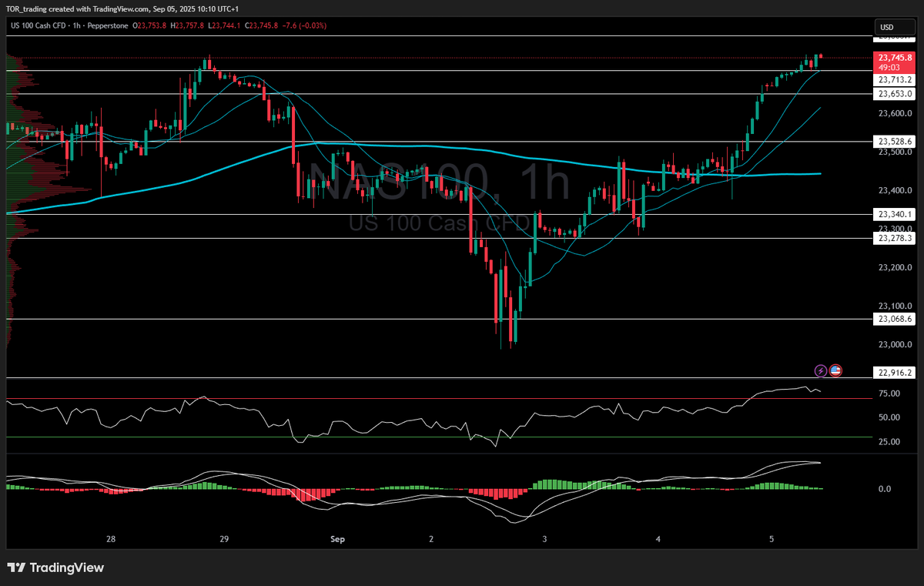
Task: Click the date label 5 on time axis
Action: click(x=772, y=539)
